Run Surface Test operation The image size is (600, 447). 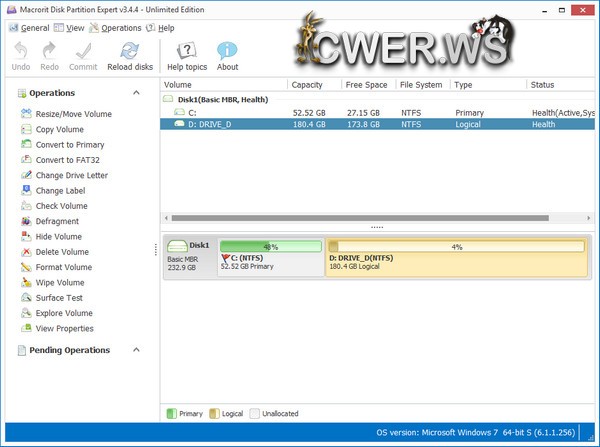click(52, 298)
